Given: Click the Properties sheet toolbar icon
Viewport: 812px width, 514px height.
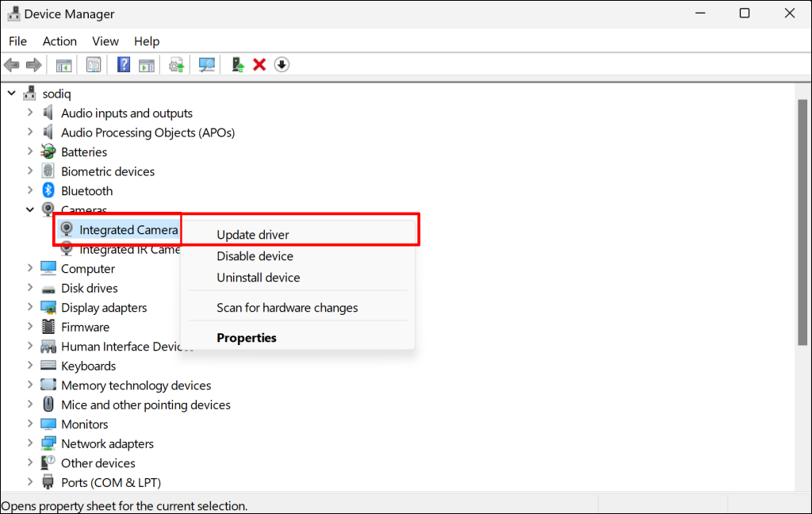Looking at the screenshot, I should pyautogui.click(x=94, y=65).
